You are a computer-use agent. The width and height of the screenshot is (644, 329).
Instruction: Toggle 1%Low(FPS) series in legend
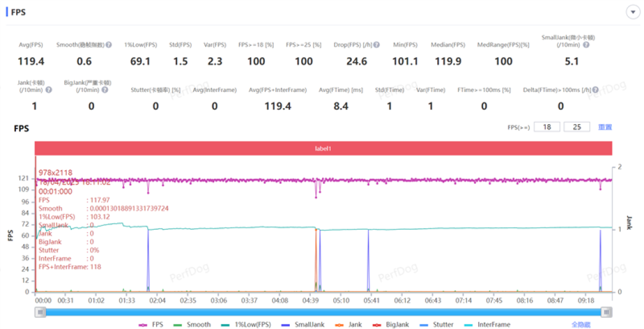point(246,324)
